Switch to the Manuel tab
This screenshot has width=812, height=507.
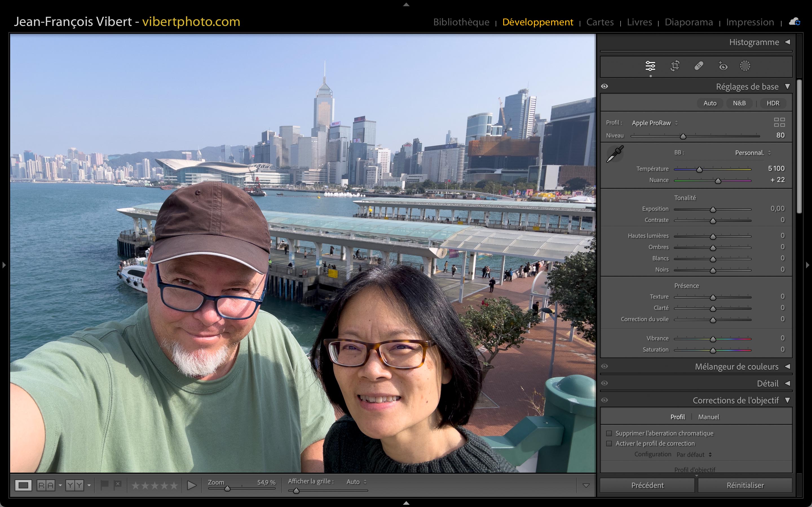point(708,417)
